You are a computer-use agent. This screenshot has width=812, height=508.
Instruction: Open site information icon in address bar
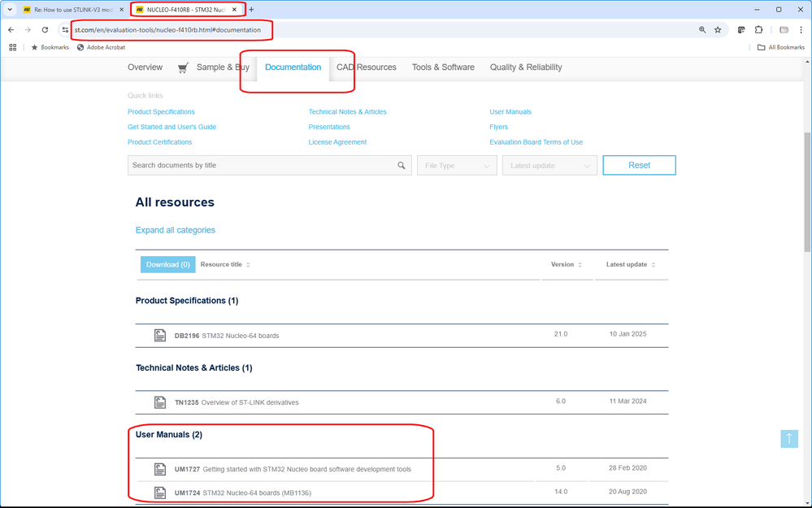(65, 30)
